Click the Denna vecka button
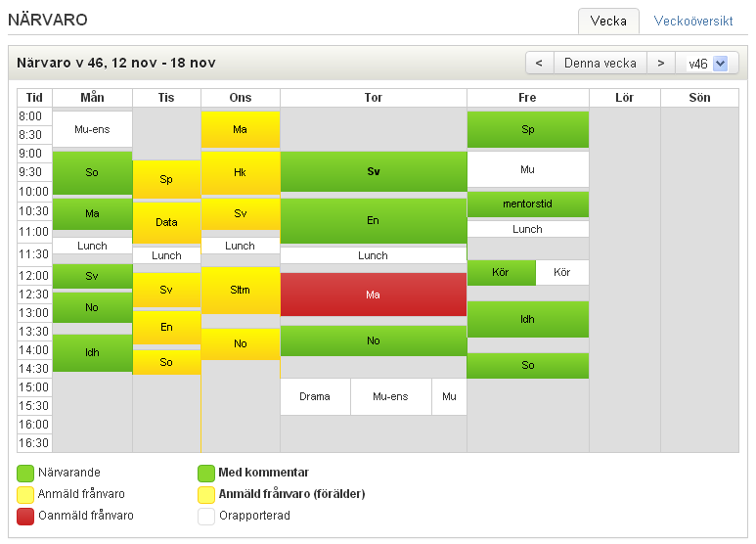This screenshot has width=756, height=544. coord(600,64)
